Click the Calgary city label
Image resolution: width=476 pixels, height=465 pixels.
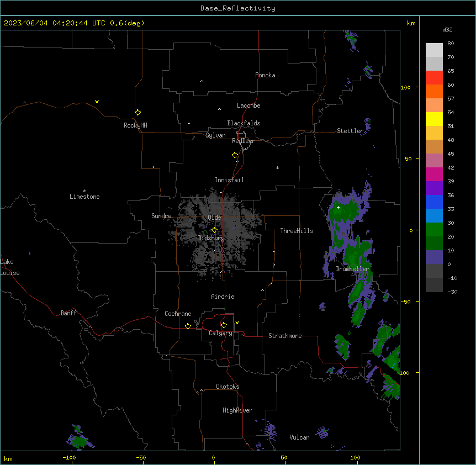[220, 333]
